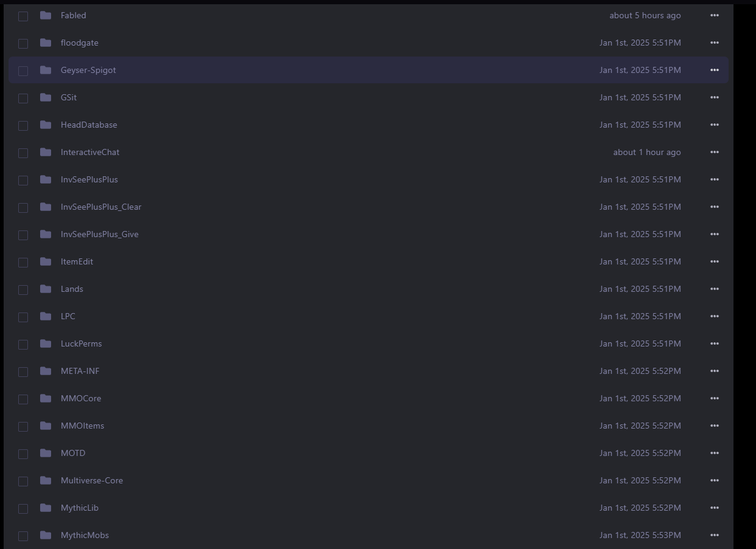
Task: Click the folder icon next to HeadDatabase
Action: pos(46,125)
